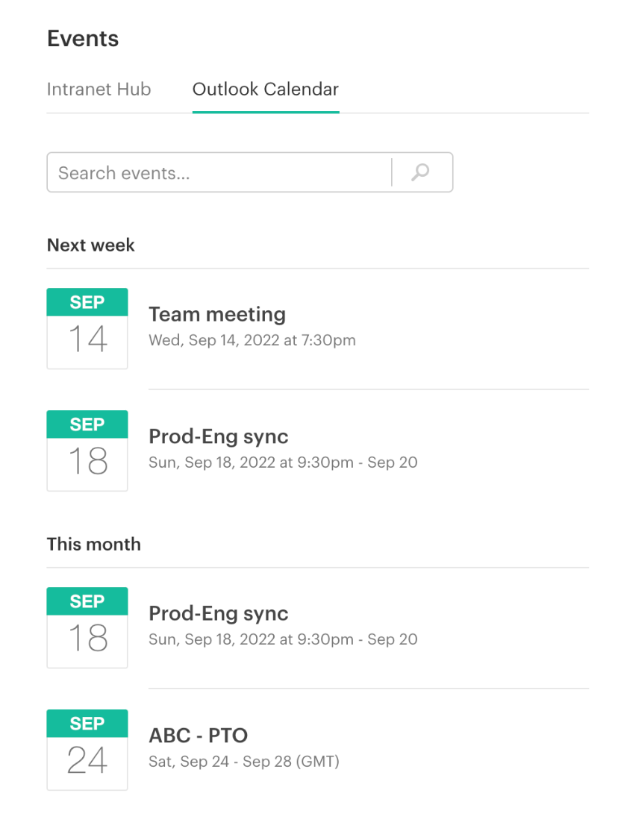618x840 pixels.
Task: Click the Sat, Sep 24 - Sep 28 (GMT) text
Action: 244,761
